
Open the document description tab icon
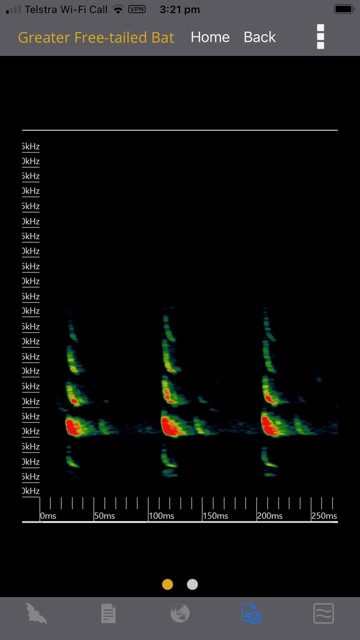[108, 613]
